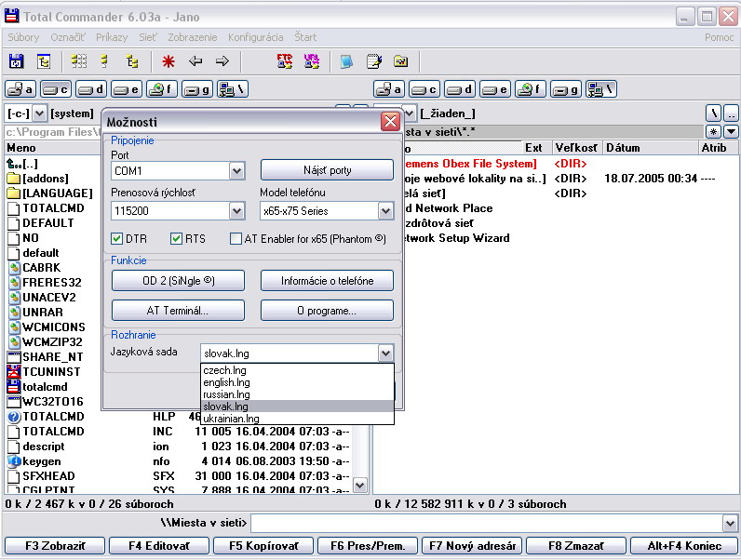Switch right panel to drive a
741x560 pixels.
tap(389, 89)
